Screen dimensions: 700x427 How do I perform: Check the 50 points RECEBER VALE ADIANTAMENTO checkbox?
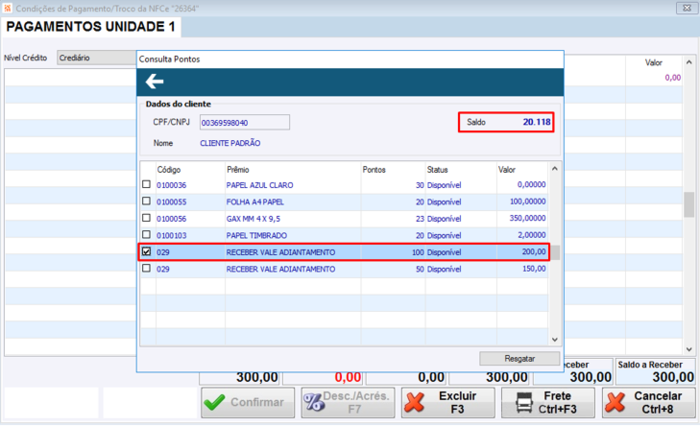pyautogui.click(x=146, y=268)
